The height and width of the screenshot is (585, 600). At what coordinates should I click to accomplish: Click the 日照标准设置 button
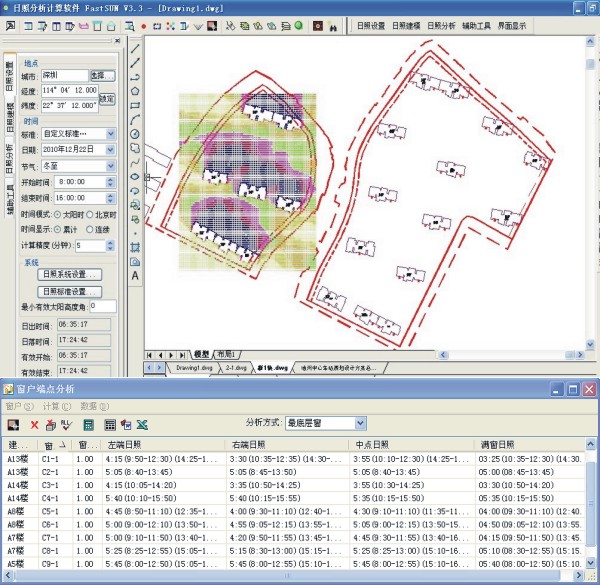[70, 291]
